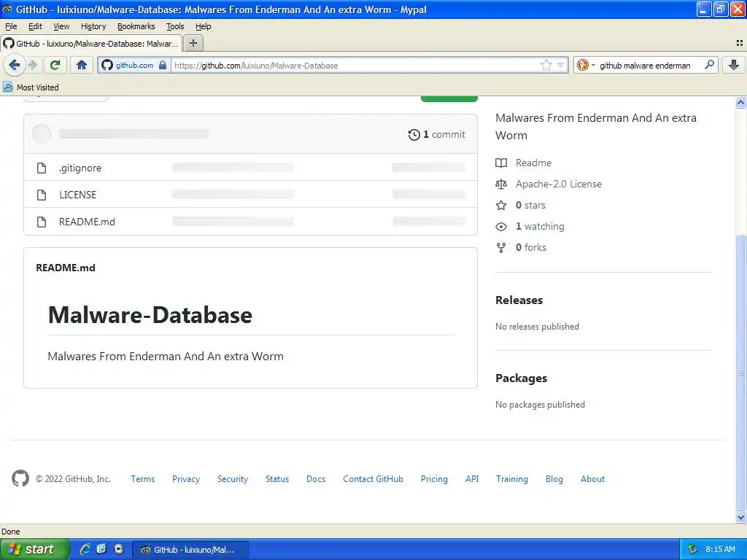Screen dimensions: 747x560
Task: Go to the Home page icon
Action: click(82, 65)
